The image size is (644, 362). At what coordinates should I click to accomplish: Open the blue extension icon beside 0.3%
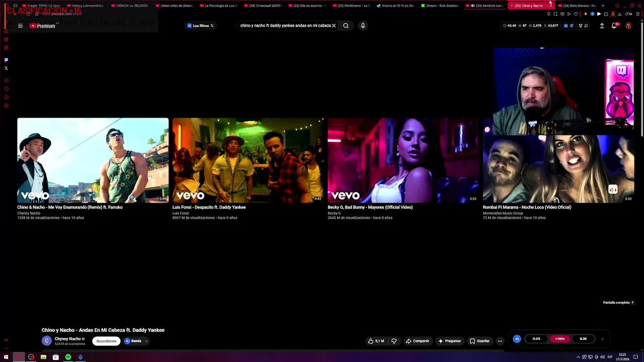point(517,339)
